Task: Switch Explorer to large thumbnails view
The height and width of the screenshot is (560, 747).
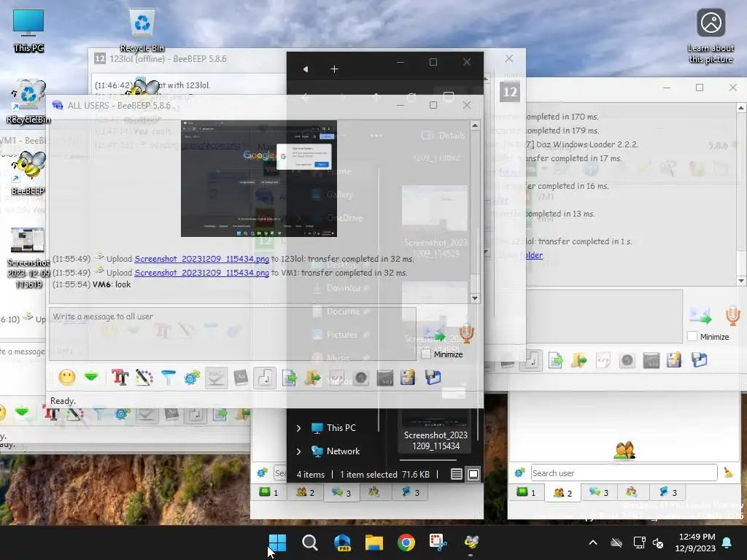Action: [x=473, y=474]
